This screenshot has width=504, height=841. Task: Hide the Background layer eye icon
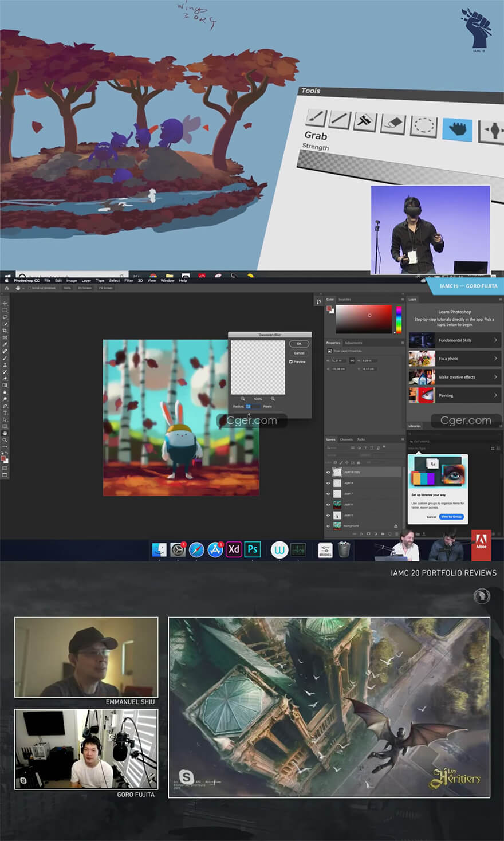point(328,526)
